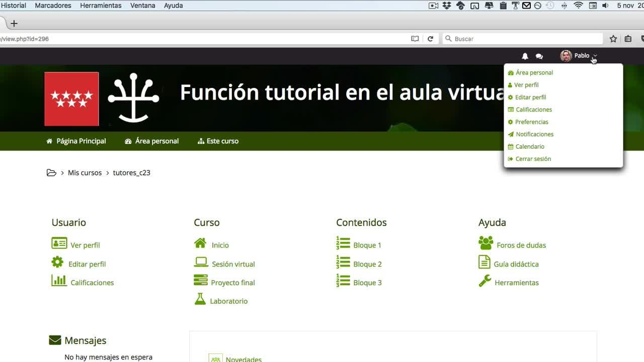Click the Bloque 2 numbered list icon
This screenshot has height=362, width=644.
(x=343, y=262)
